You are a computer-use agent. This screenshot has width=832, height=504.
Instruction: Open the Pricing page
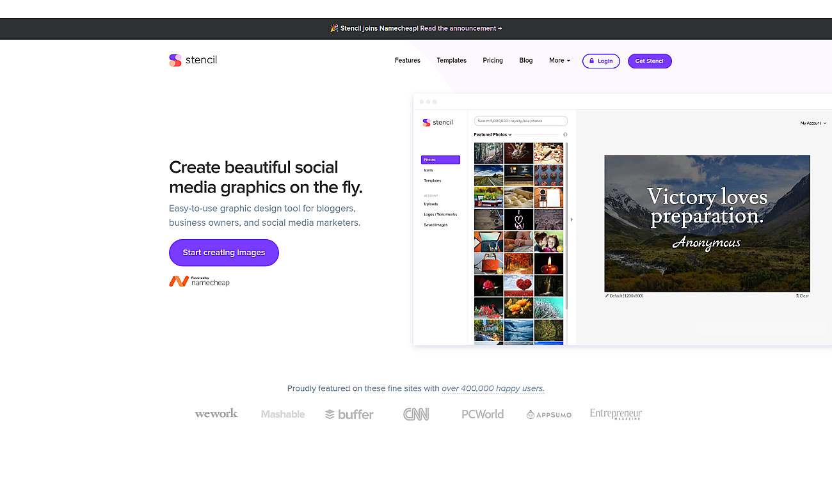493,61
